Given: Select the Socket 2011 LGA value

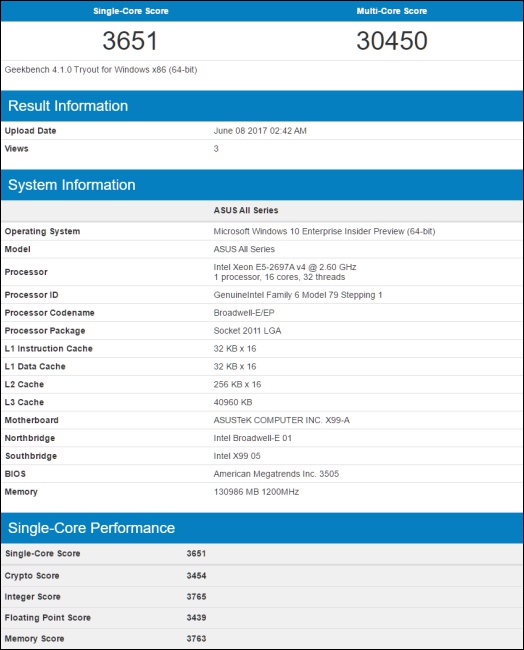Looking at the screenshot, I should pos(247,330).
